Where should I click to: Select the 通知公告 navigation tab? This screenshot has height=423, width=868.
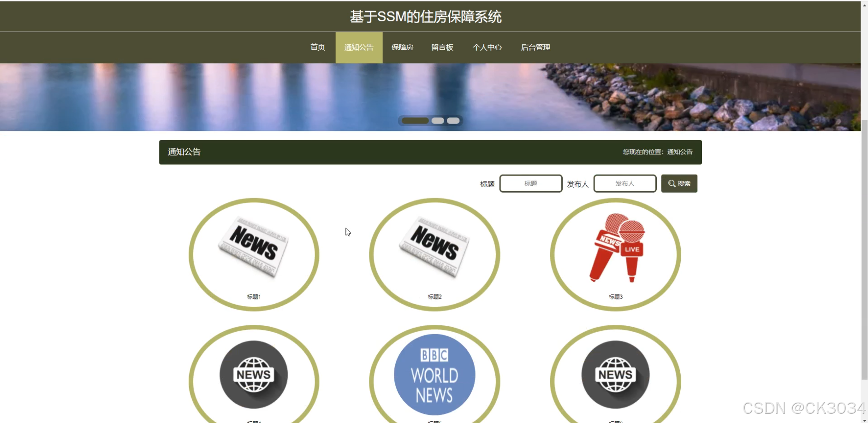tap(359, 47)
